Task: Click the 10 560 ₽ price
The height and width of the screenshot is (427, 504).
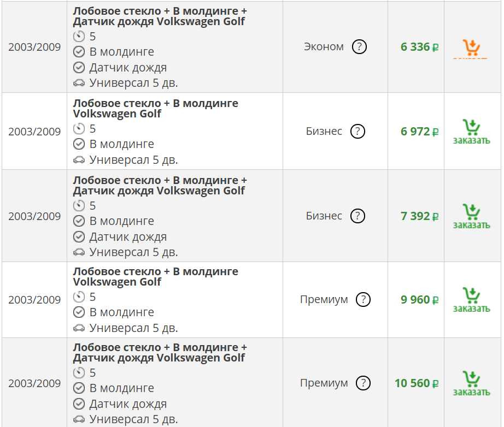Action: click(416, 383)
